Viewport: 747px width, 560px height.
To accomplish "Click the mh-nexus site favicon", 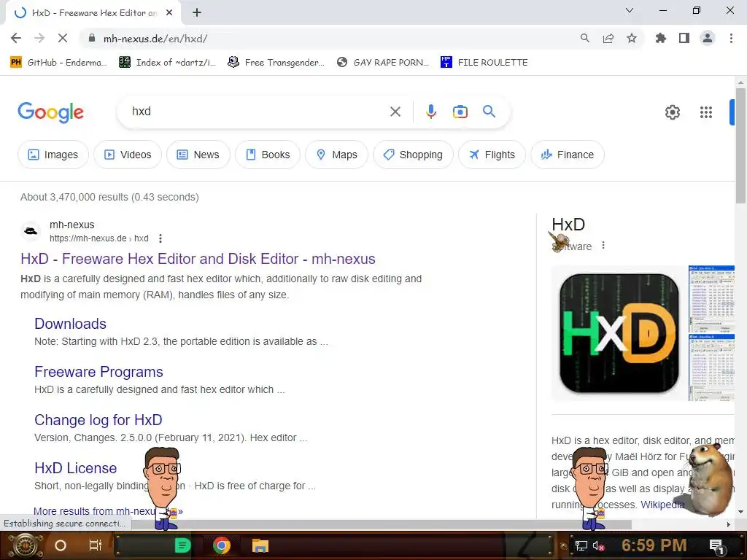I will pyautogui.click(x=31, y=231).
